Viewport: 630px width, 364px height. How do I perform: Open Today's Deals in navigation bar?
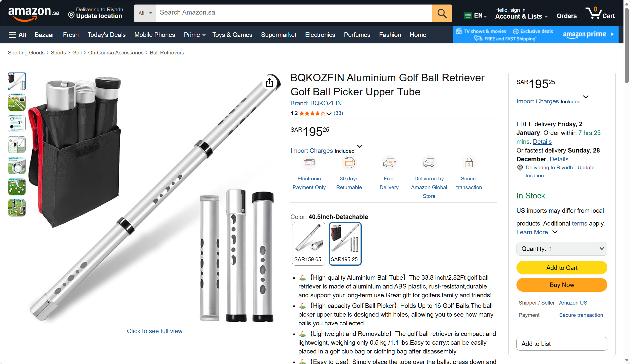pyautogui.click(x=106, y=35)
